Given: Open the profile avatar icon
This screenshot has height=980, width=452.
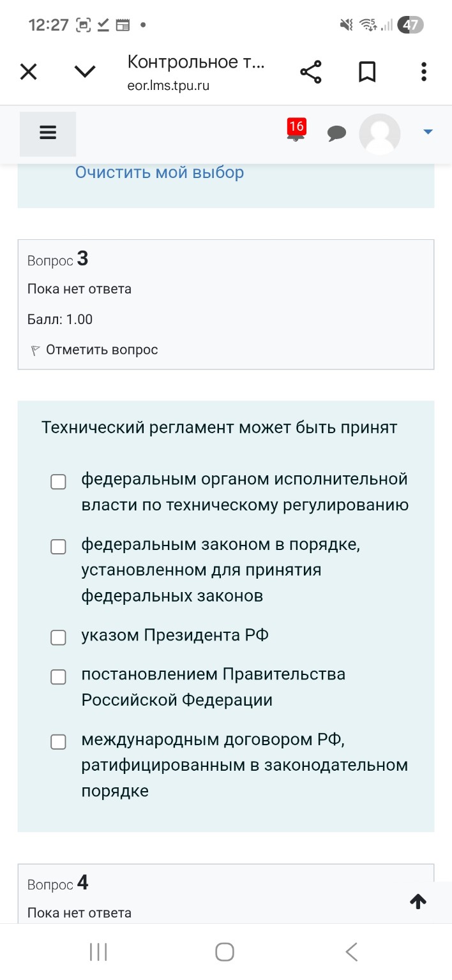Looking at the screenshot, I should (380, 134).
